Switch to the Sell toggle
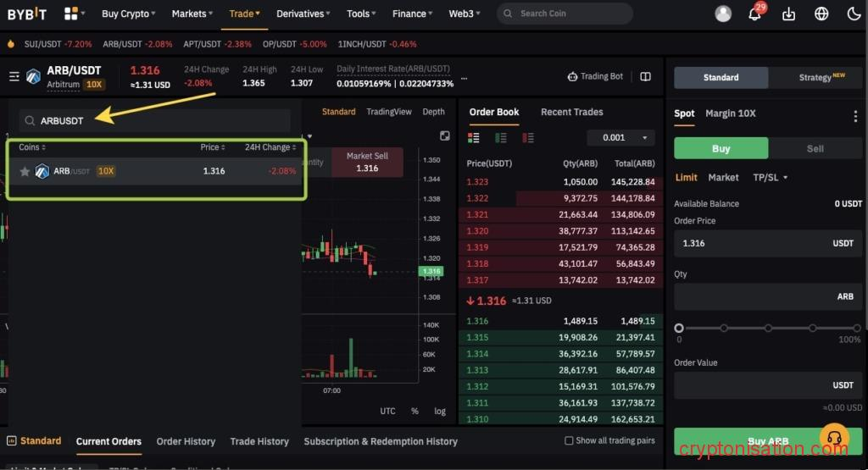868x470 pixels. click(x=815, y=148)
